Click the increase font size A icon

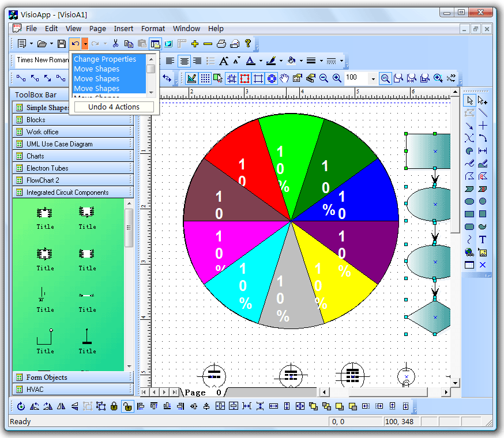[224, 61]
